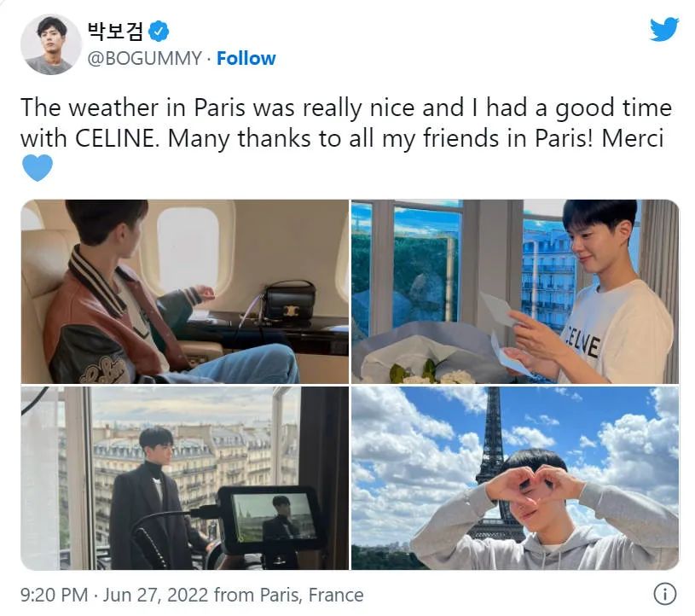Click the Twitter bird logo
This screenshot has width=695, height=616.
[x=664, y=29]
